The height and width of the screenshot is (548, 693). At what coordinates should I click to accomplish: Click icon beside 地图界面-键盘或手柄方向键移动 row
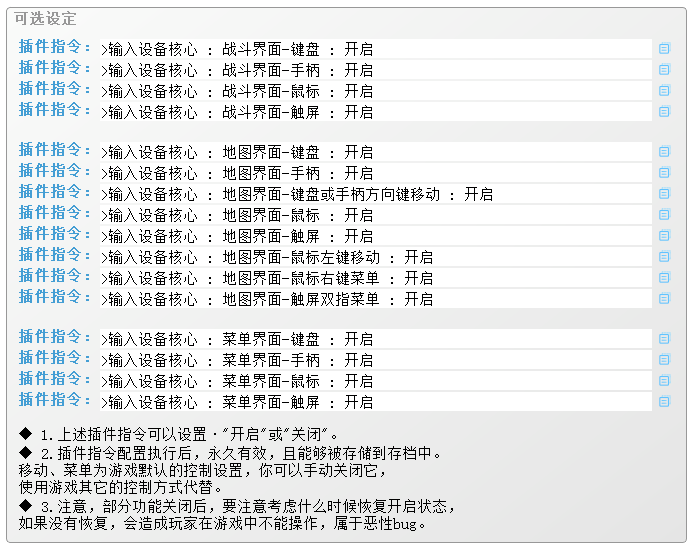tap(664, 194)
